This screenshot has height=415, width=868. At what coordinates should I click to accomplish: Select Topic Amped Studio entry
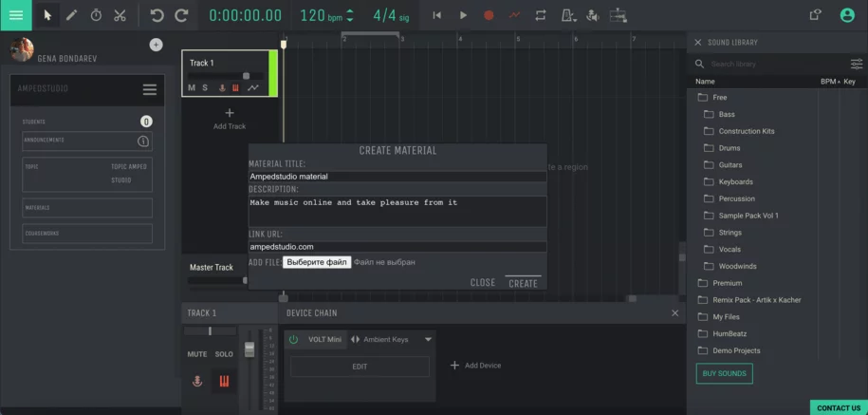(87, 174)
